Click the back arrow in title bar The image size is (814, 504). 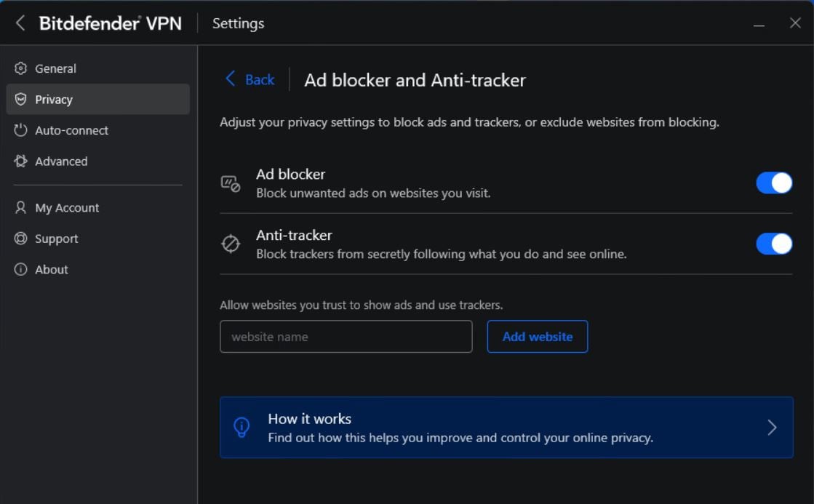click(x=20, y=23)
